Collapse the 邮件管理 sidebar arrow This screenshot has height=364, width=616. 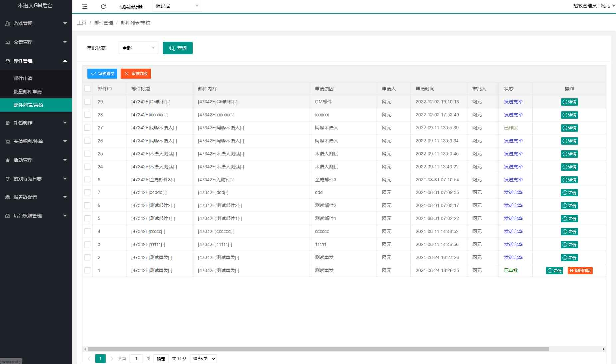pos(65,61)
